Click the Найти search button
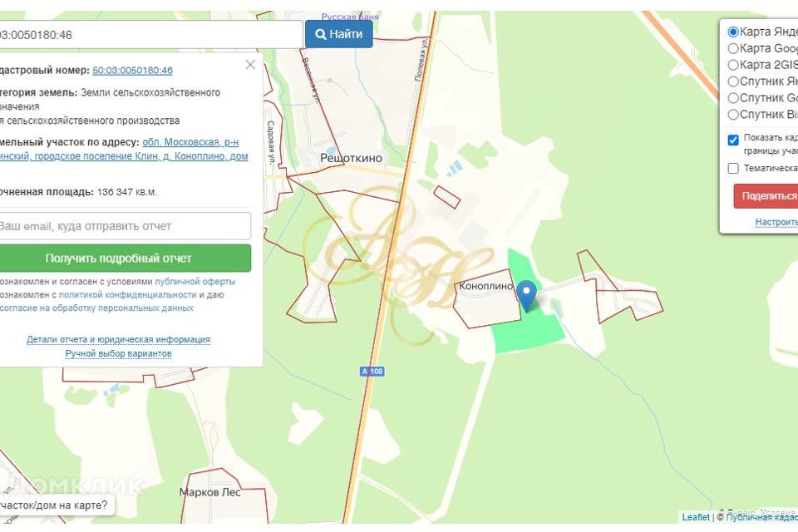 pyautogui.click(x=338, y=34)
